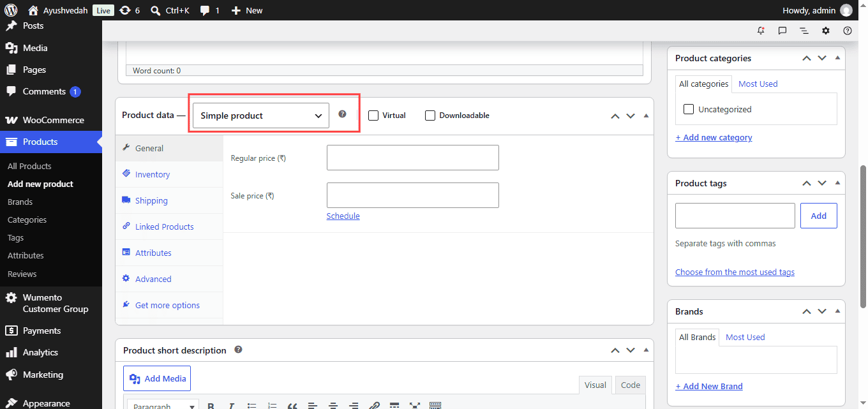Click the Schedule sale link
The height and width of the screenshot is (409, 868).
[x=343, y=216]
